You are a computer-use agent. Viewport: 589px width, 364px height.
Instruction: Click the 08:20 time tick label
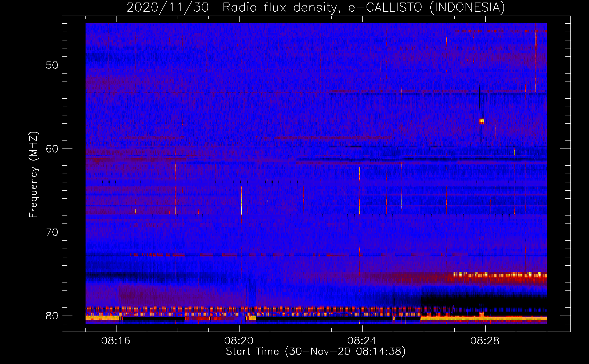(x=239, y=341)
